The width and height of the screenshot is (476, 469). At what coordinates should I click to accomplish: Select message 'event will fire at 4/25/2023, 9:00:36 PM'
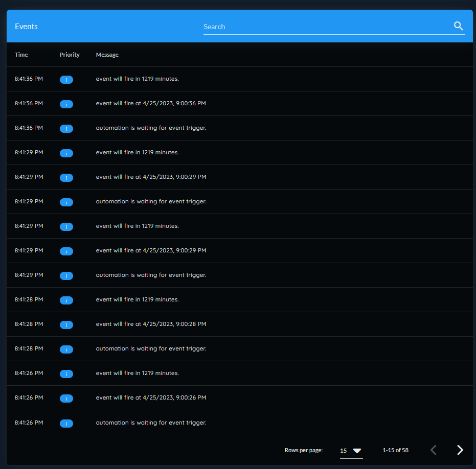pyautogui.click(x=151, y=103)
